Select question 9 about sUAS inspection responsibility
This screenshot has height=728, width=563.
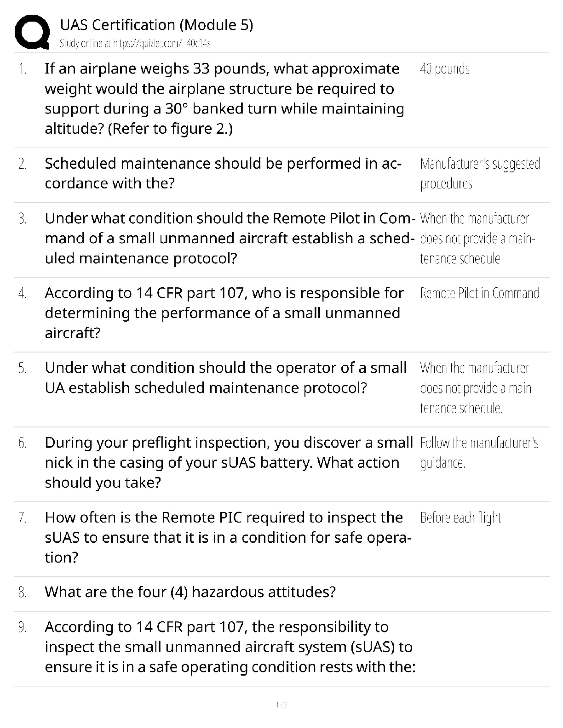tap(230, 647)
